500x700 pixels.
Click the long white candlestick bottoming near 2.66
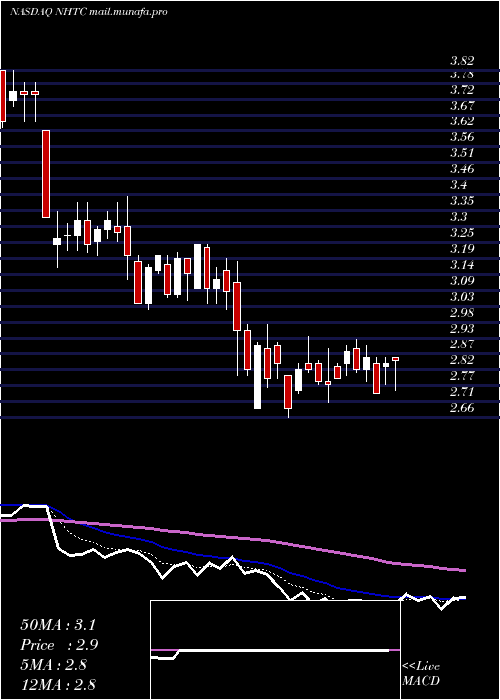(258, 377)
